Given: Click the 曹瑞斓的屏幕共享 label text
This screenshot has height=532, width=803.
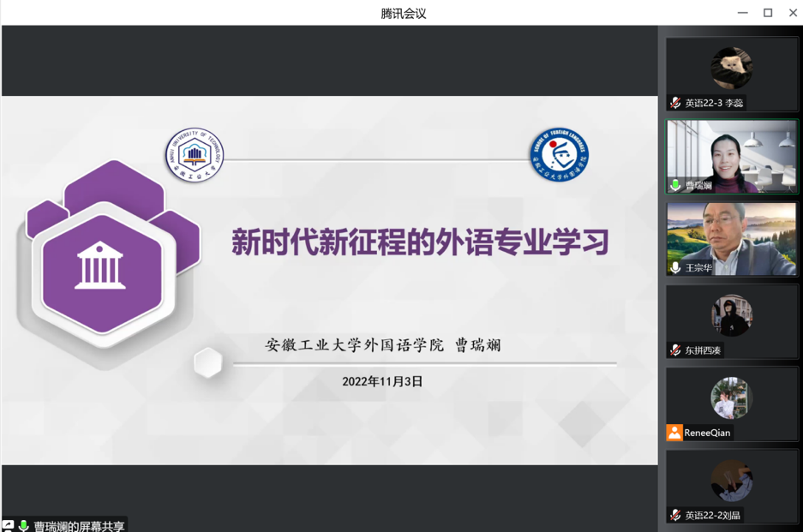Looking at the screenshot, I should [x=79, y=526].
